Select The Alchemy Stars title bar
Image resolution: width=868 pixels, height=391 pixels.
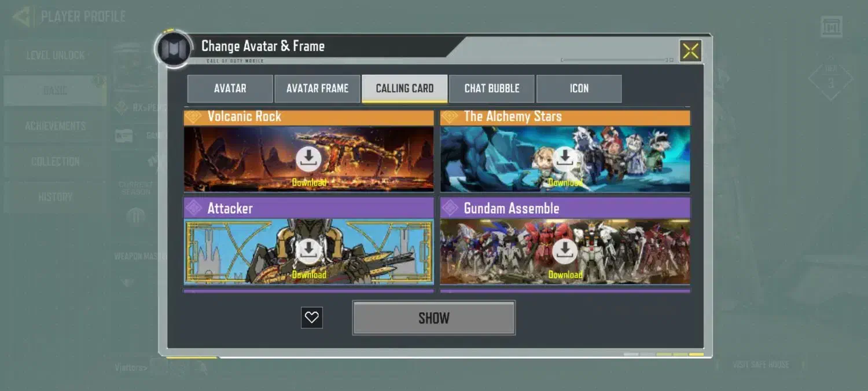coord(565,117)
